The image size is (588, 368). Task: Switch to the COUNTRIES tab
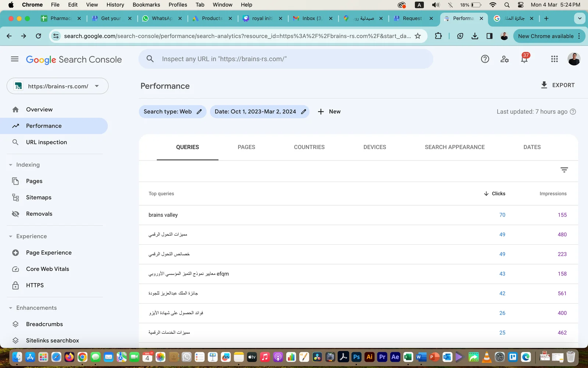309,147
